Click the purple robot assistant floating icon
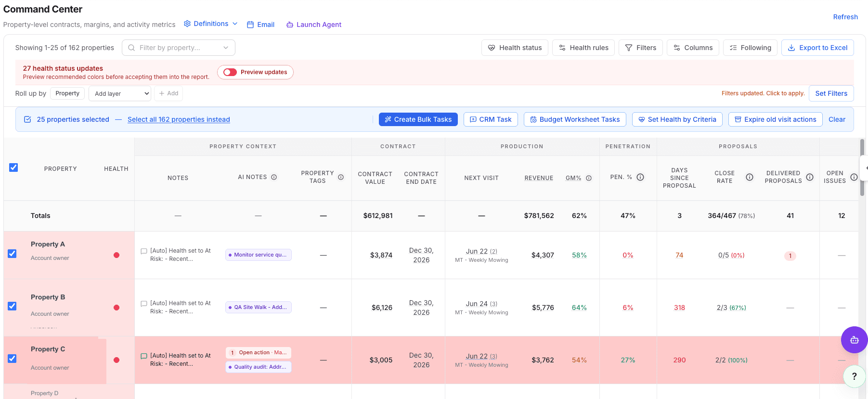The width and height of the screenshot is (868, 399). pyautogui.click(x=854, y=340)
